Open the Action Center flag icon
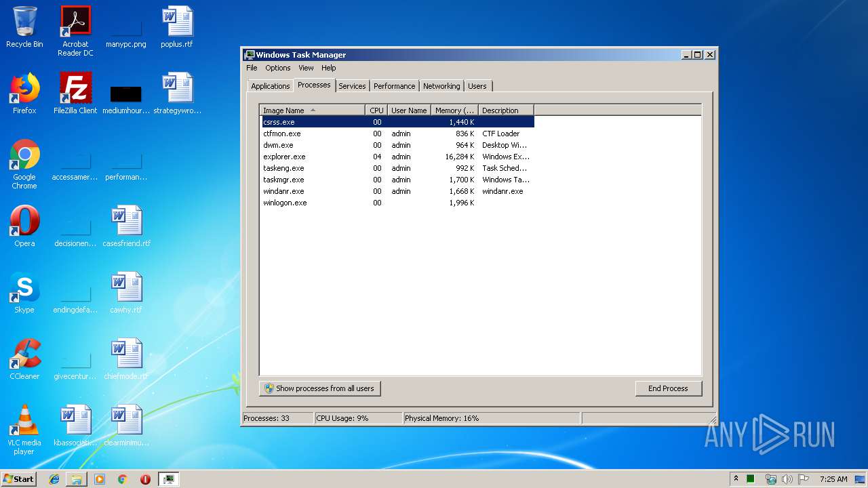 803,479
